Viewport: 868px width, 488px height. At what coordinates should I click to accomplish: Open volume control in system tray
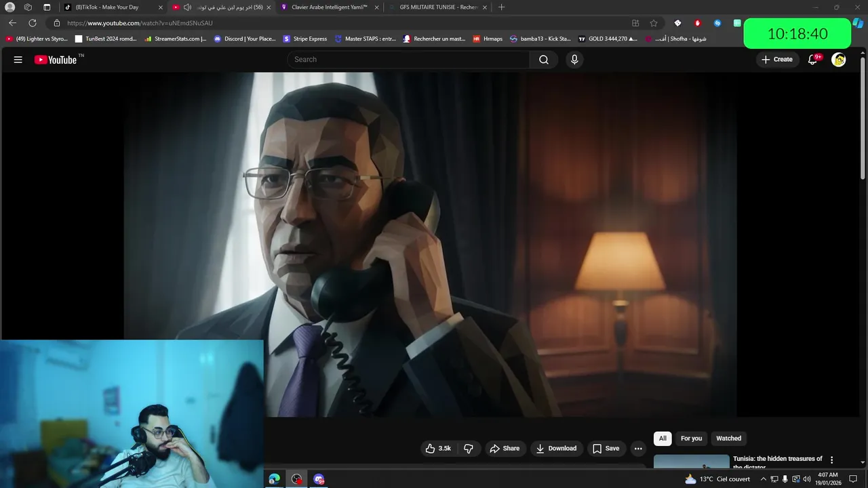point(807,479)
